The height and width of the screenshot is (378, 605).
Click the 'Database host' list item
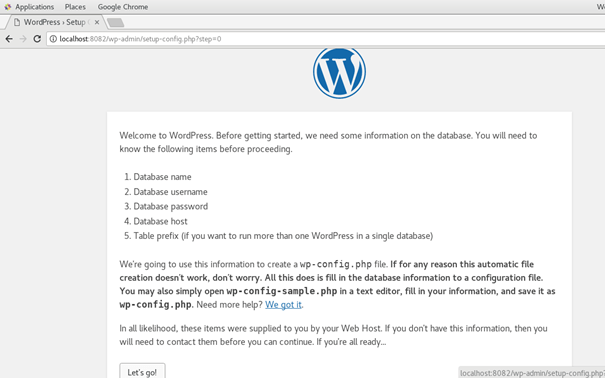161,221
